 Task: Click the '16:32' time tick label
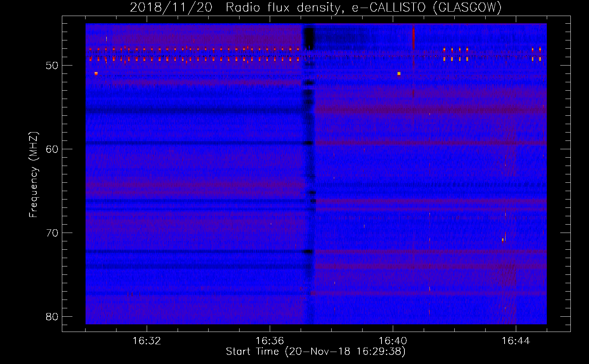tap(147, 341)
